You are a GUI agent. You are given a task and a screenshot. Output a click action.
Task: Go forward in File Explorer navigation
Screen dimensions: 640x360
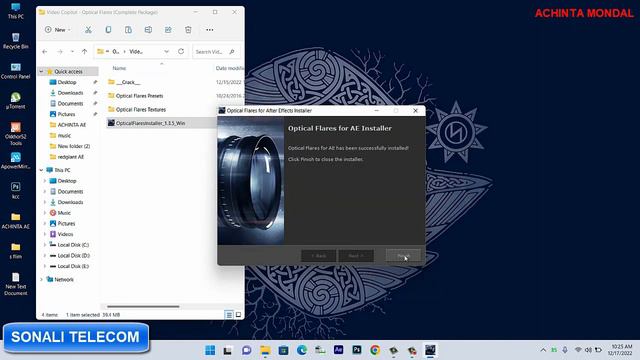point(60,52)
